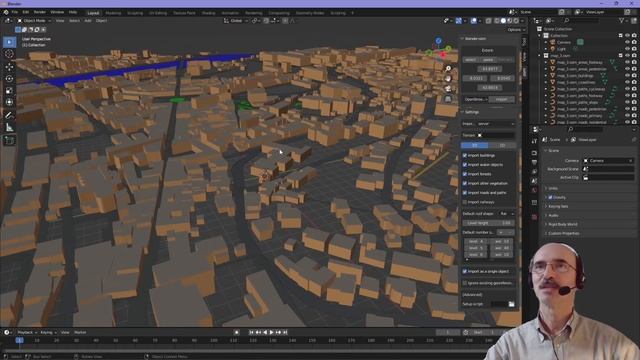Click the import button beside OpenStreetMap
Screen dimensions: 640x360
[x=502, y=99]
